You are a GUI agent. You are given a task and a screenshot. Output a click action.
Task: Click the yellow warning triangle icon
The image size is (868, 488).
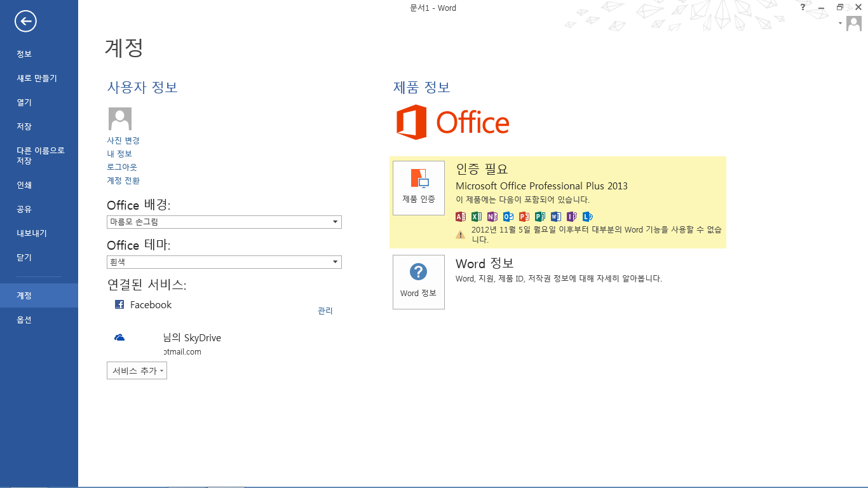(461, 234)
